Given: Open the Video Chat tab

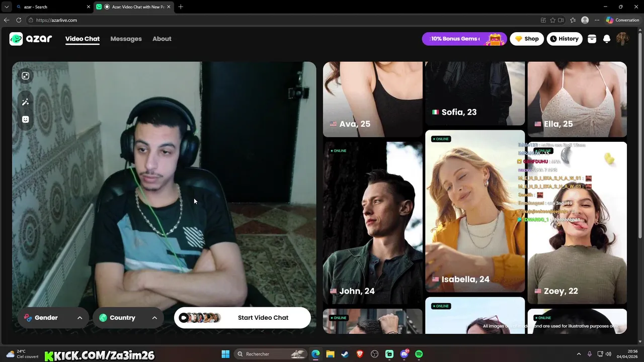Looking at the screenshot, I should tap(83, 39).
